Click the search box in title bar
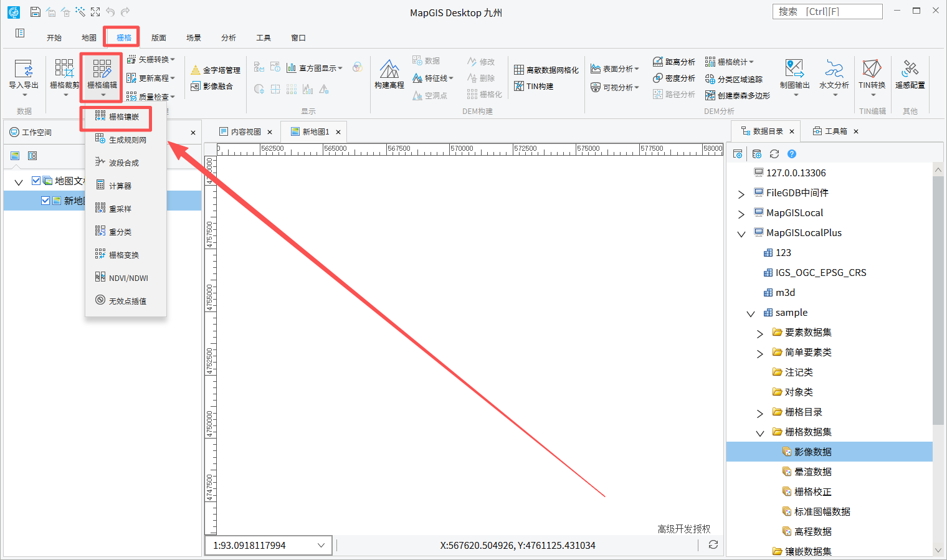The width and height of the screenshot is (947, 560). point(827,11)
